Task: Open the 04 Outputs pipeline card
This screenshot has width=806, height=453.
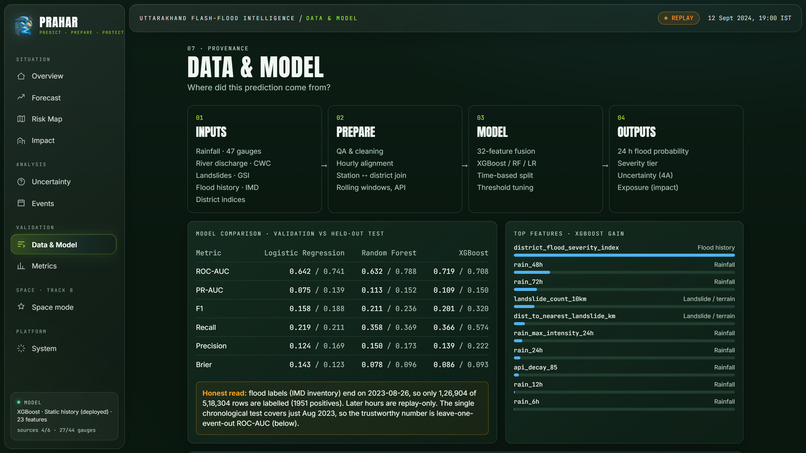Action: 676,159
